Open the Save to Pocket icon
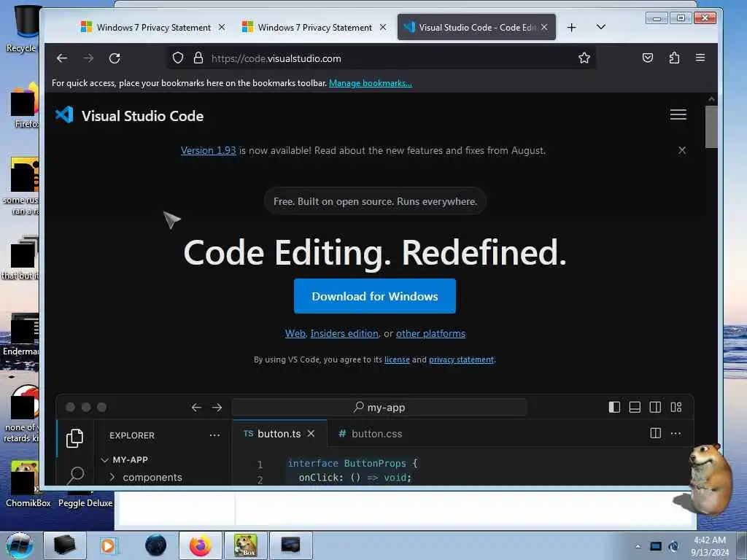The image size is (747, 560). tap(648, 58)
